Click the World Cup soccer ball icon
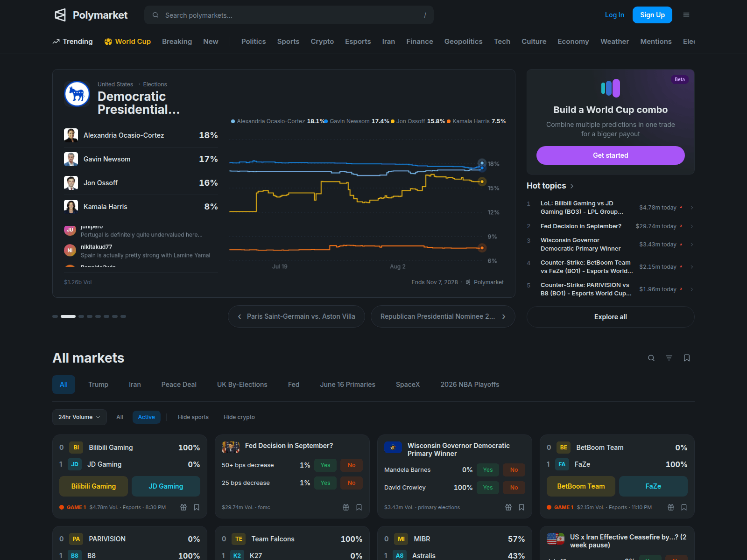The image size is (747, 560). [x=108, y=42]
